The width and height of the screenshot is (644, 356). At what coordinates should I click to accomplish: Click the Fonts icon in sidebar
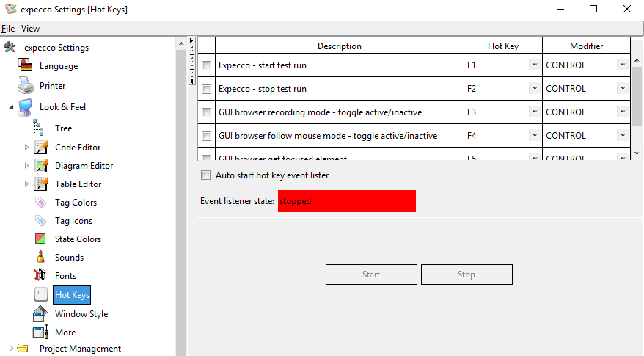(x=41, y=276)
